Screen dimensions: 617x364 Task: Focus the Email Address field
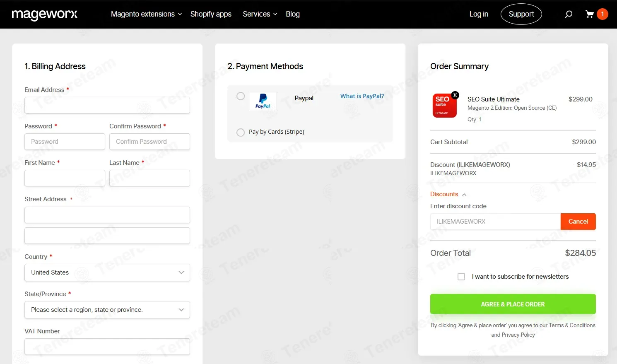pyautogui.click(x=107, y=105)
